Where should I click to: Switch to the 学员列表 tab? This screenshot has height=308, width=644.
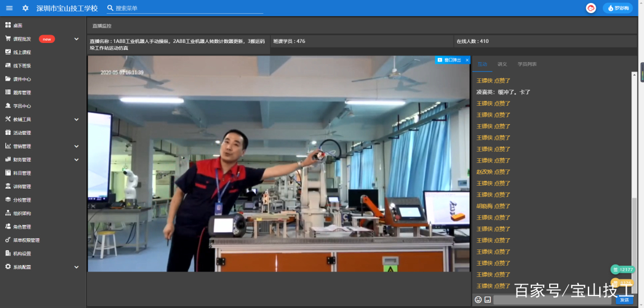click(x=527, y=64)
